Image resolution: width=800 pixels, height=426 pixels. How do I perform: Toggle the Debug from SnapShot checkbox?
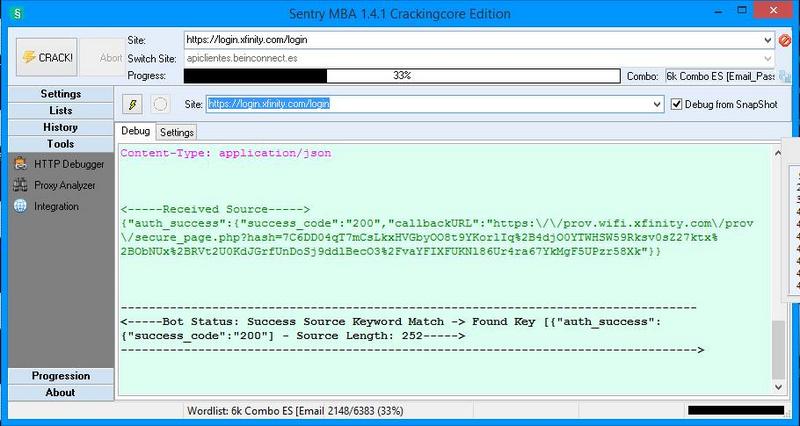click(677, 105)
